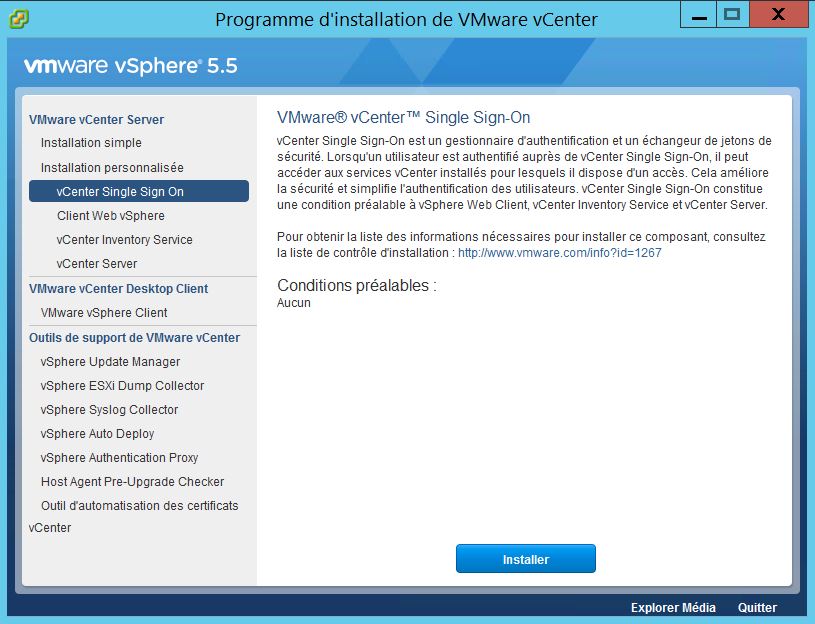Click the VMware vCenter Desktop Client heading
The height and width of the screenshot is (624, 815).
coord(119,289)
